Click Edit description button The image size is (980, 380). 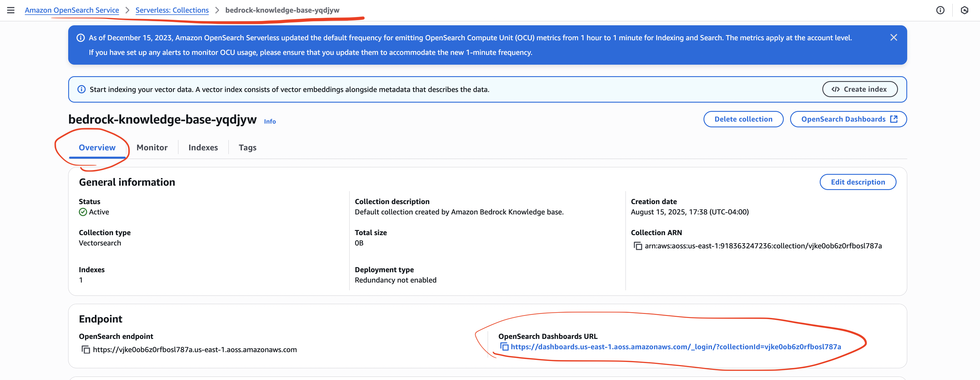(857, 182)
